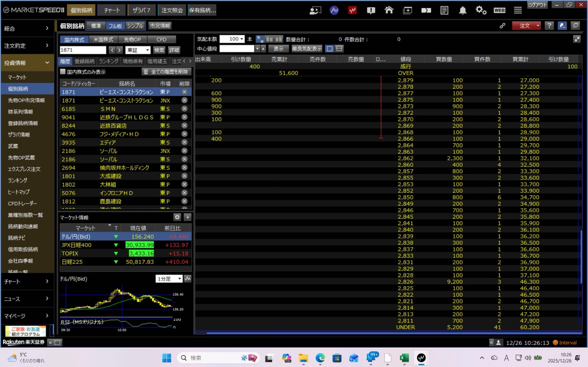Open the home screen icon
The height and width of the screenshot is (367, 588).
click(389, 10)
